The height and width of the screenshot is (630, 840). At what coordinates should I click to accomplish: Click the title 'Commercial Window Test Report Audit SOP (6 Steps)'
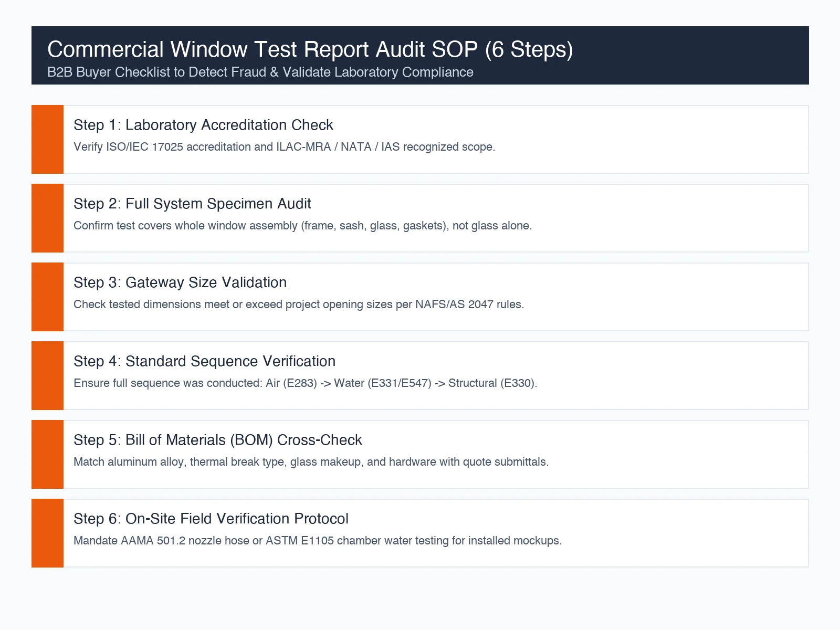point(310,49)
